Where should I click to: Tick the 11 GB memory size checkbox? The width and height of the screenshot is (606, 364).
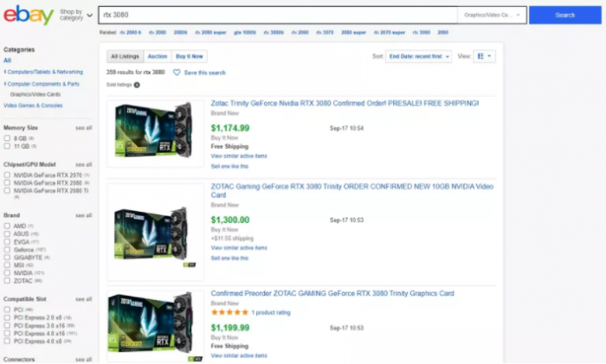(x=7, y=146)
